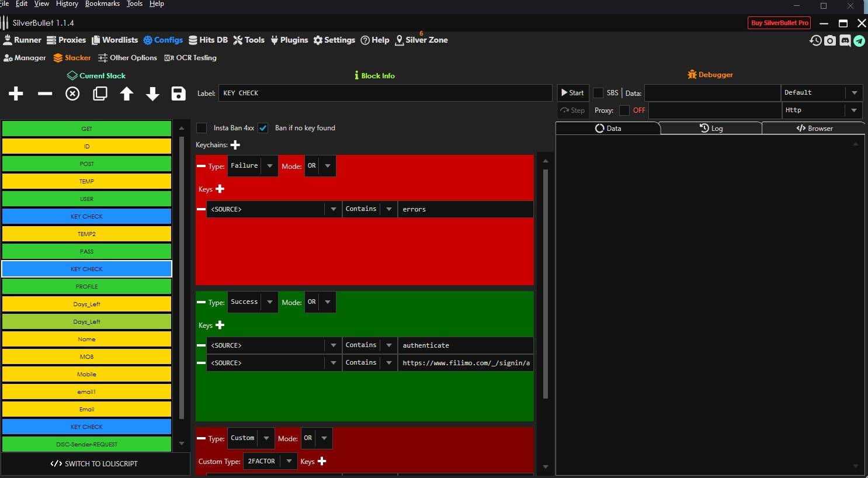Open the Bookmarks menu
The image size is (868, 478).
(102, 4)
